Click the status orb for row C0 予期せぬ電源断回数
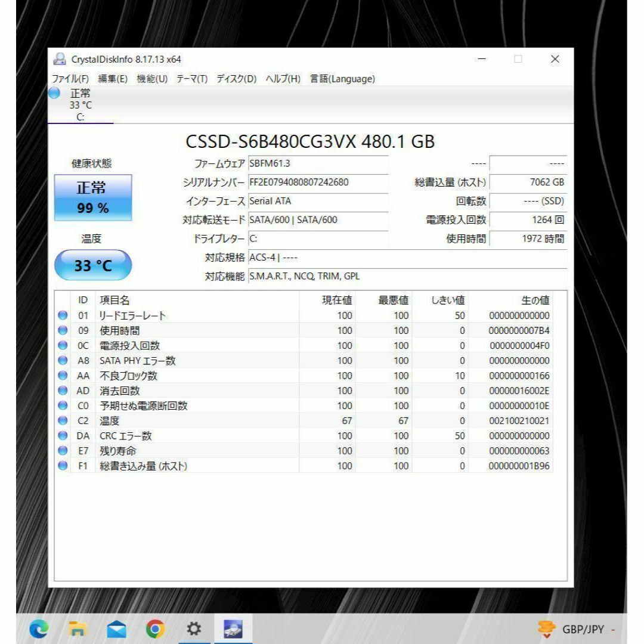 pos(63,405)
